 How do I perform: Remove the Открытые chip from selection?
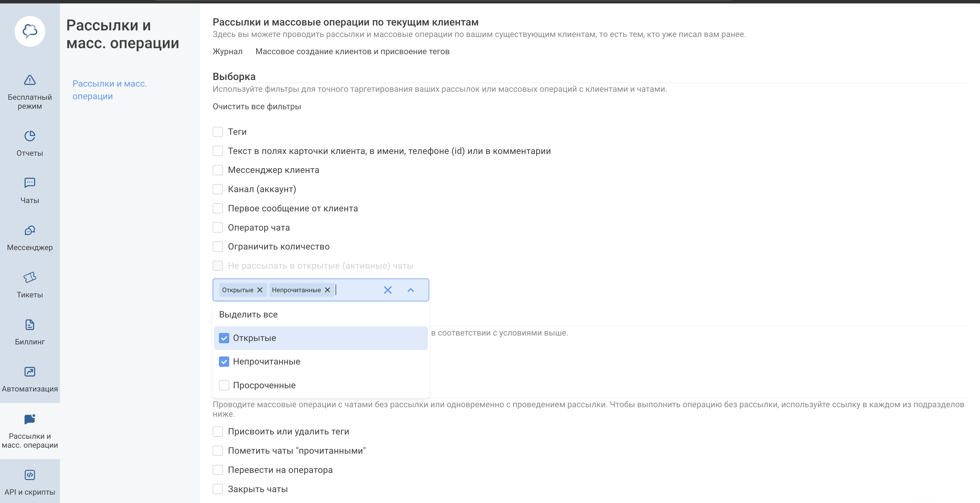point(260,290)
